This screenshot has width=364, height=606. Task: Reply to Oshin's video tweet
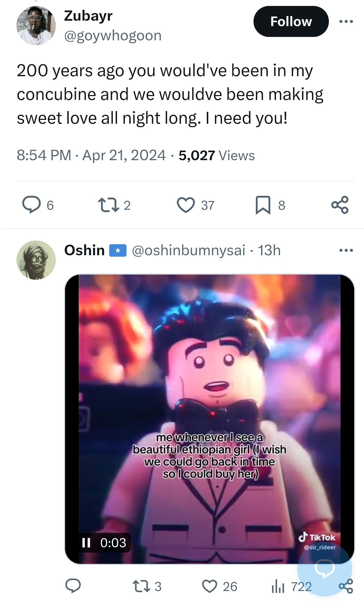73,586
